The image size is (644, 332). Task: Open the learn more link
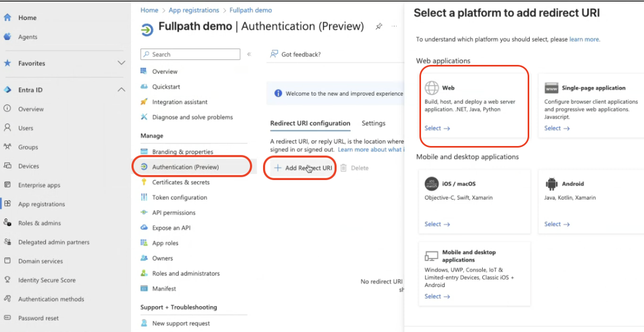(x=584, y=39)
